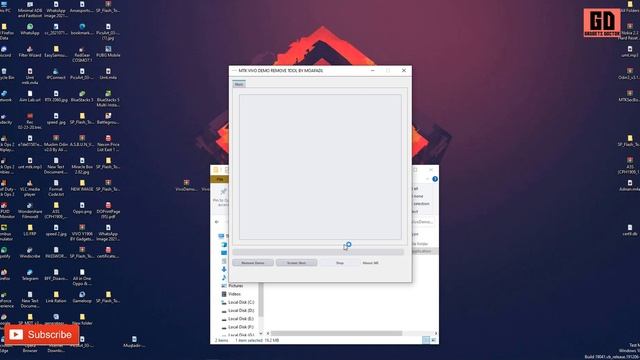Select Local Disk (E:) in Explorer
Viewport: 640px width, 360px height.
tap(241, 319)
